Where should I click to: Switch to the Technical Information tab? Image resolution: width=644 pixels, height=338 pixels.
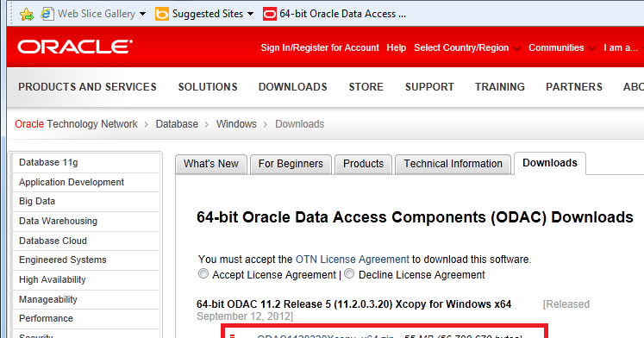(x=453, y=164)
